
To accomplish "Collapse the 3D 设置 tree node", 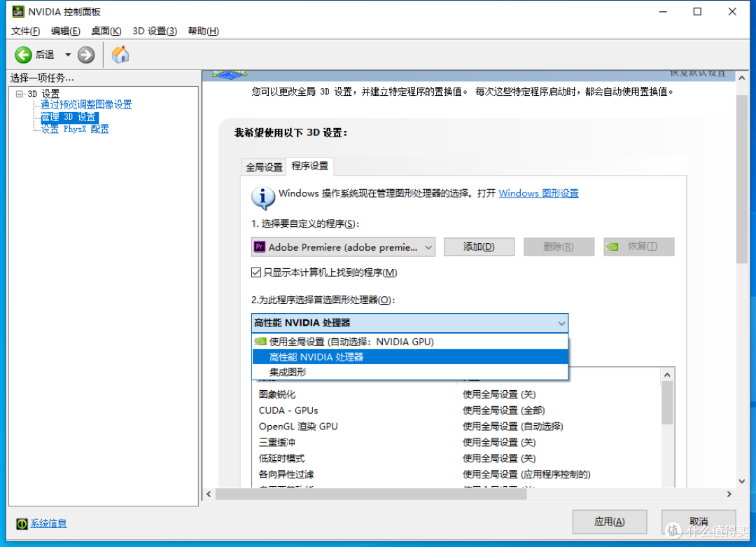I will [x=20, y=94].
